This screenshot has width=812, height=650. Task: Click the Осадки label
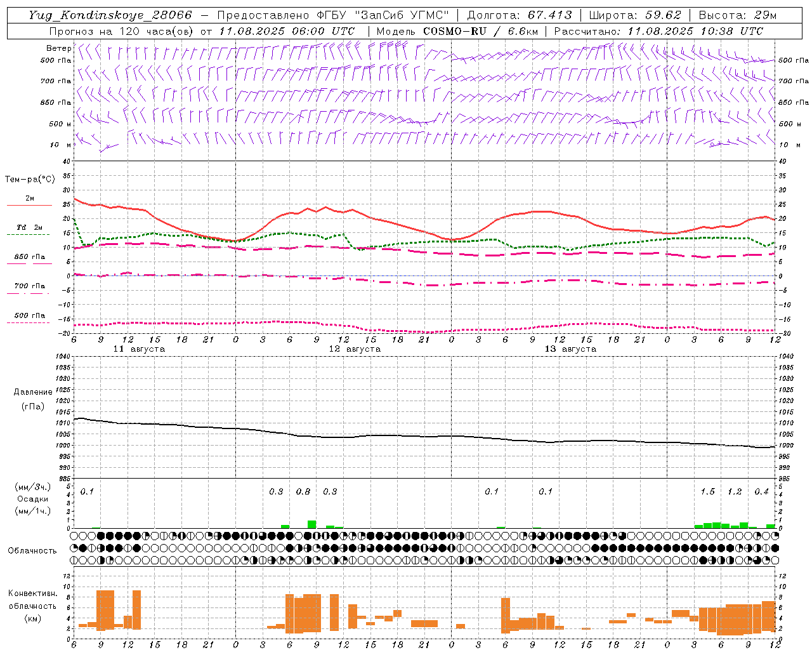(x=33, y=499)
